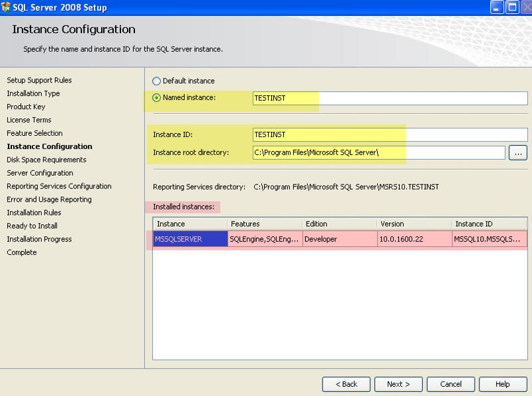Maximize the SQL Server 2008 Setup window
Viewport: 532px width, 396px height.
point(512,7)
